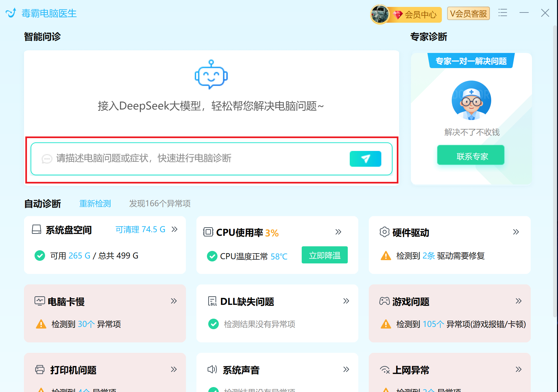Expand the 硬件驱动 details chevron

(x=516, y=232)
